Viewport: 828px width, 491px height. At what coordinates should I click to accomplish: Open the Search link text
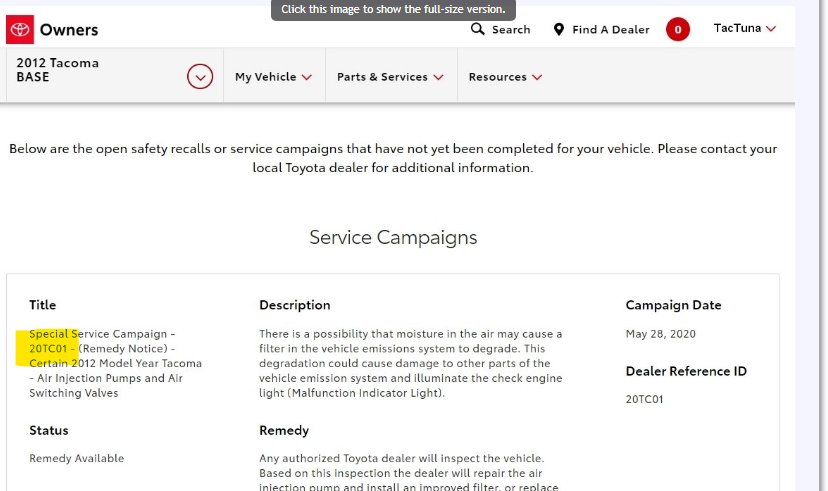coord(511,30)
